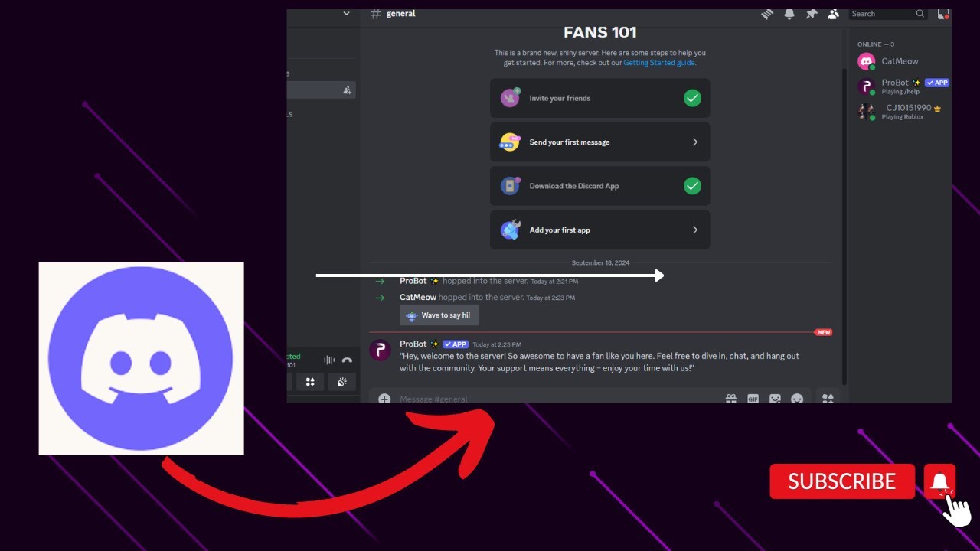Open the GIF picker icon
Viewport: 980px width, 551px height.
[x=753, y=399]
